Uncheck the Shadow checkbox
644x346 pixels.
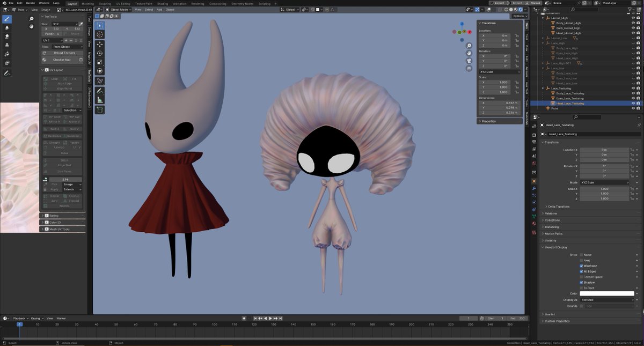click(x=581, y=282)
